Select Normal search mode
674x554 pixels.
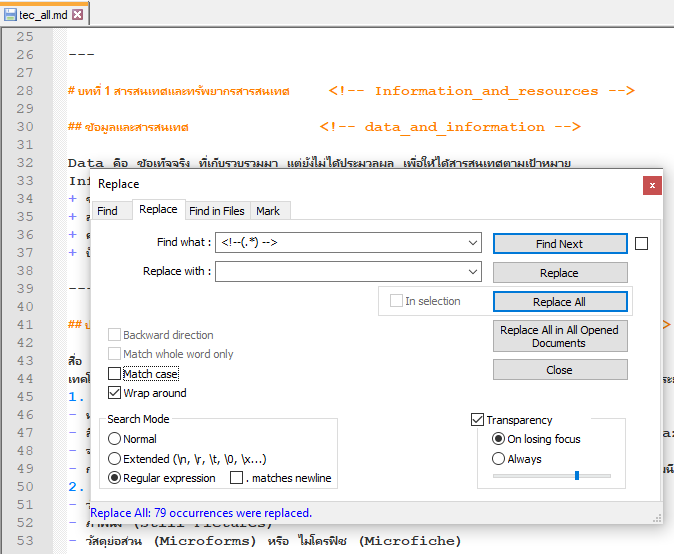pos(115,439)
